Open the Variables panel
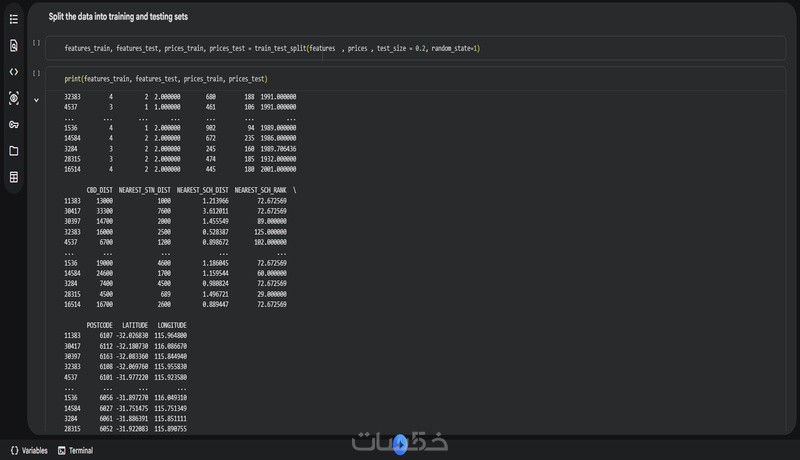800x460 pixels. [29, 450]
